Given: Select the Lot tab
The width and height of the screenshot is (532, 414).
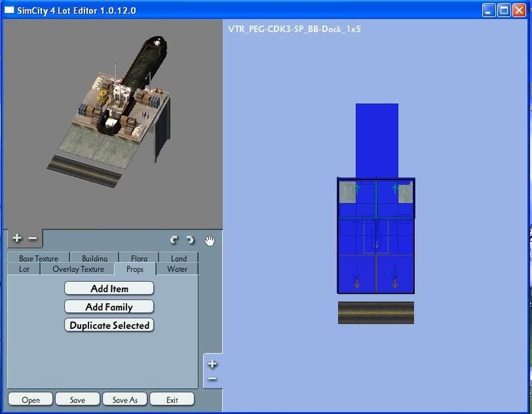Looking at the screenshot, I should [24, 269].
